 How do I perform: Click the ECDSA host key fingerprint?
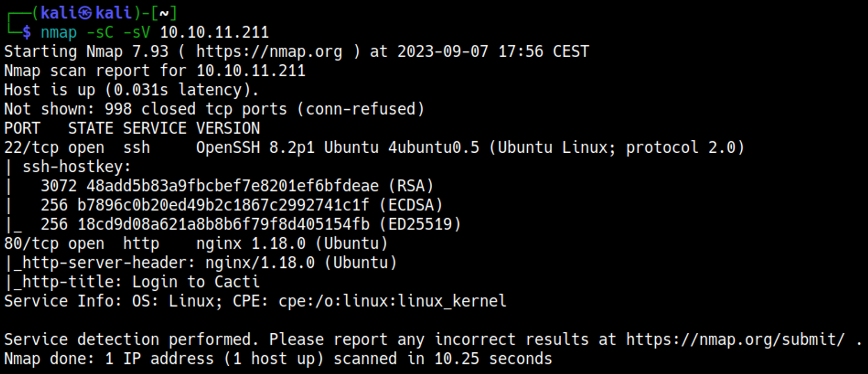[x=223, y=205]
